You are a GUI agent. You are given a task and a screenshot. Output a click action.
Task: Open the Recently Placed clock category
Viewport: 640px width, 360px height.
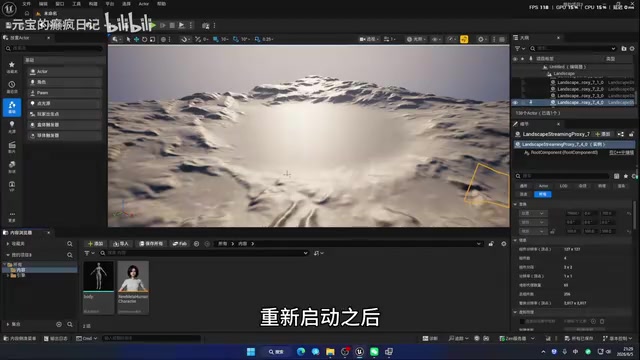pos(12,87)
